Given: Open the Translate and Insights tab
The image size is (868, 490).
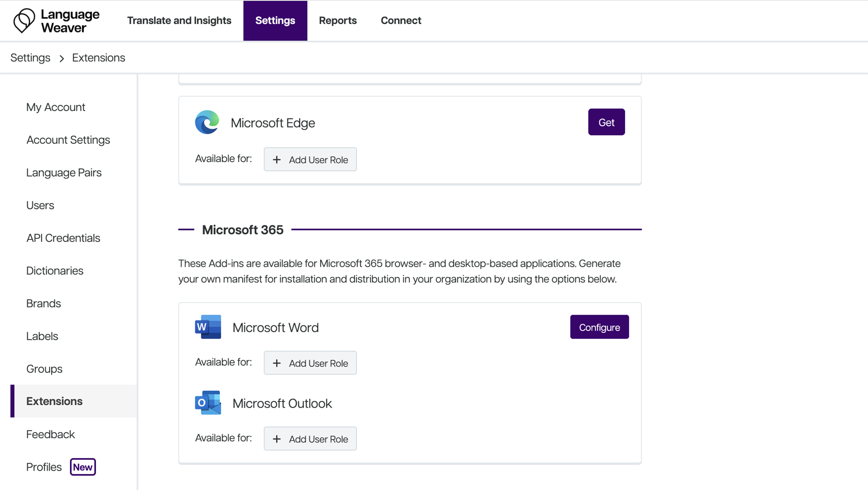Looking at the screenshot, I should tap(179, 21).
